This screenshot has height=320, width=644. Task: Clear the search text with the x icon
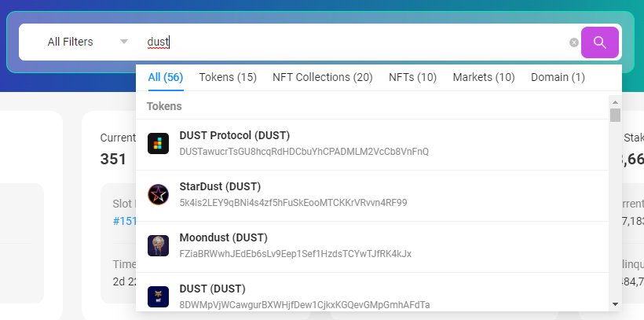click(x=574, y=42)
